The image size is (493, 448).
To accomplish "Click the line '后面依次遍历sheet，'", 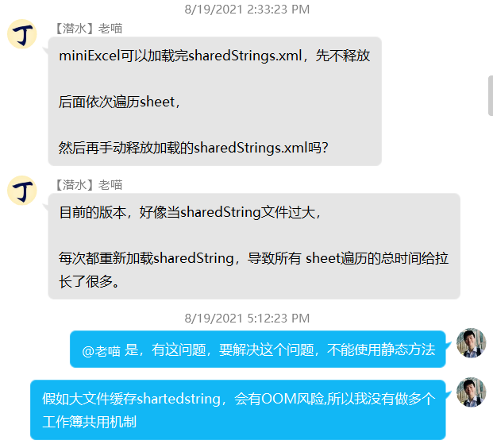I will click(x=119, y=102).
